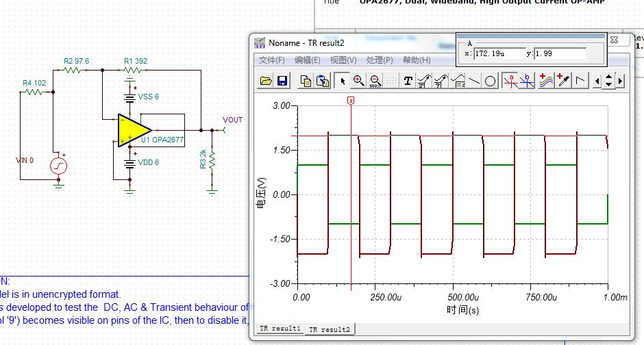The width and height of the screenshot is (644, 345).
Task: Open a file with the folder icon
Action: tap(266, 81)
